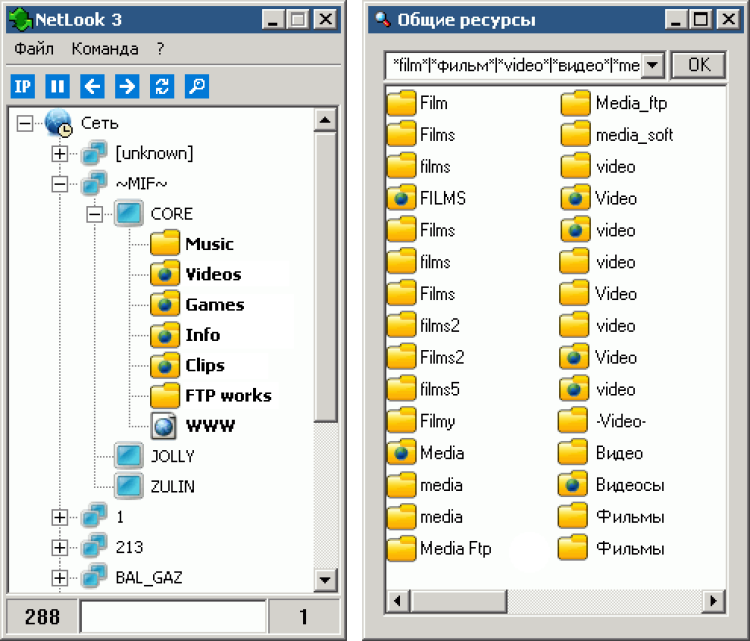Click the back arrow toolbar icon
Viewport: 750px width, 641px height.
pyautogui.click(x=92, y=86)
